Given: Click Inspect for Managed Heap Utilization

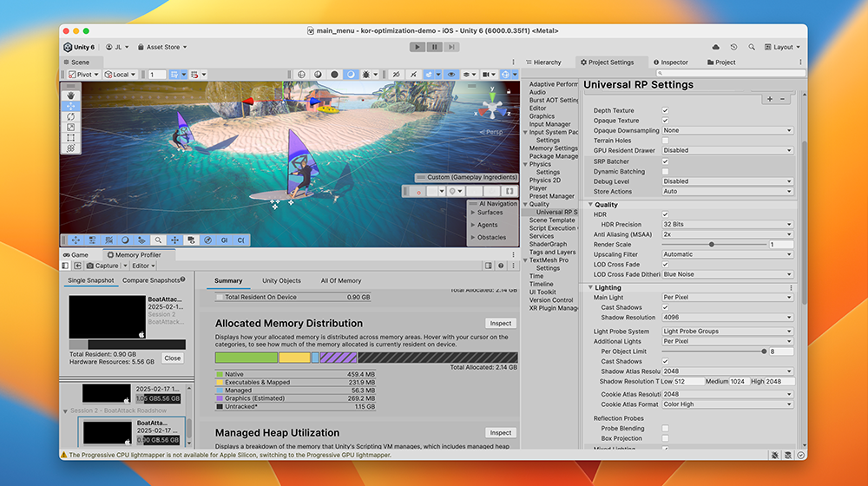Looking at the screenshot, I should click(501, 433).
